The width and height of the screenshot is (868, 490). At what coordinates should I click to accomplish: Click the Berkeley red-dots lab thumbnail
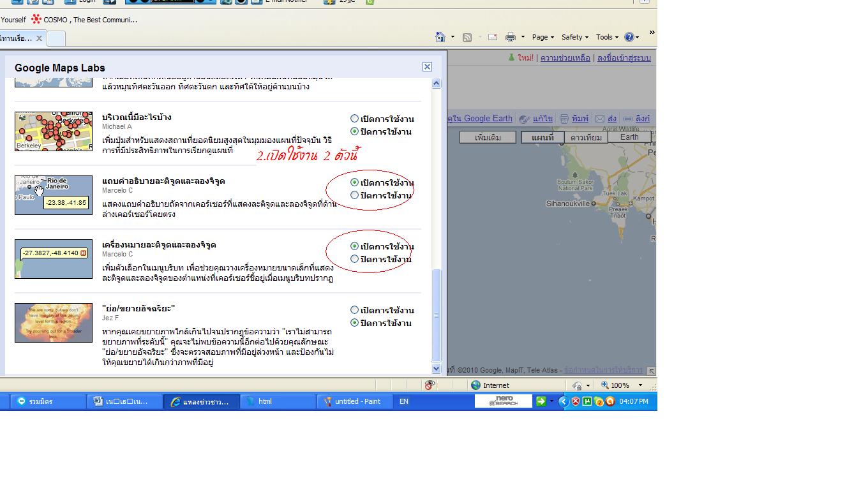point(54,131)
